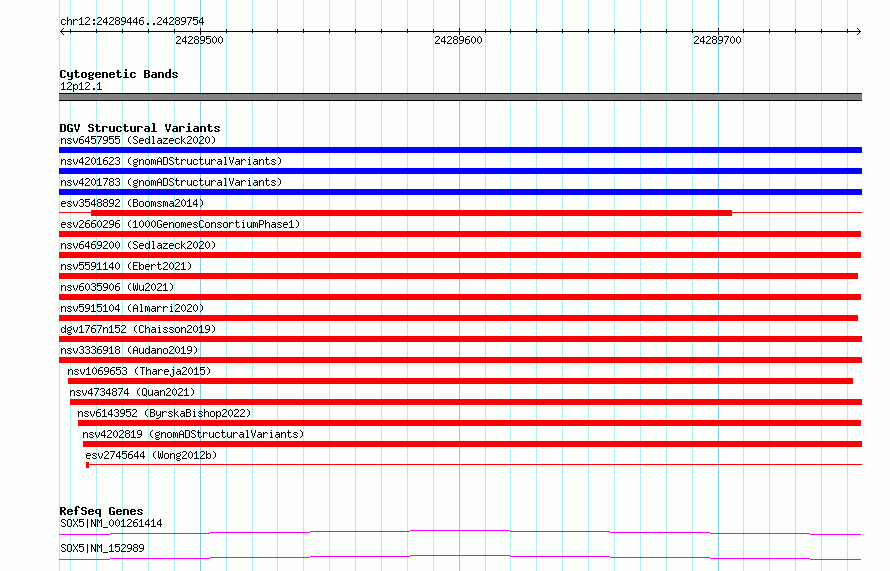The image size is (890, 571).
Task: Click the red bar under nsv3336918
Action: (x=460, y=360)
